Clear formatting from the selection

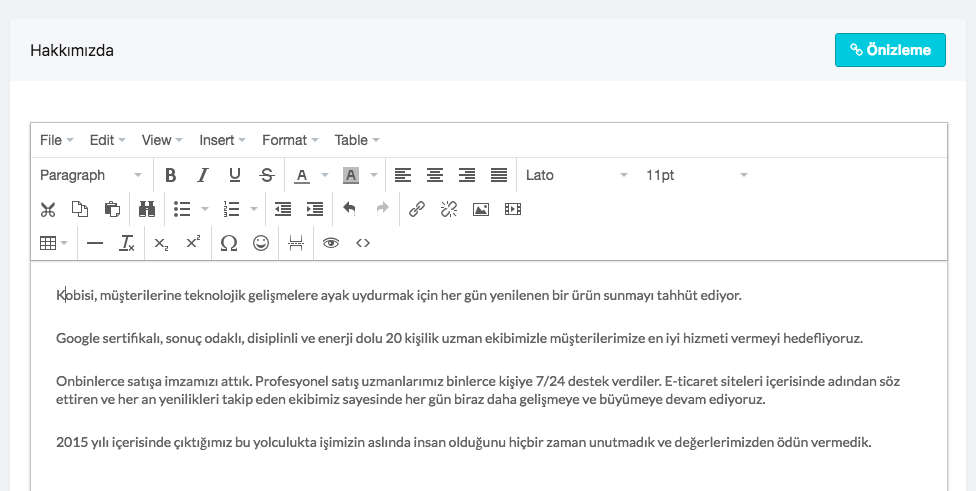[x=127, y=243]
